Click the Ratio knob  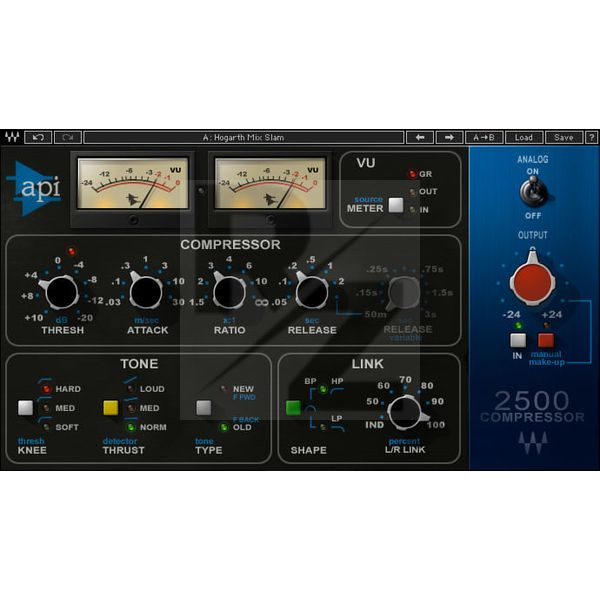click(x=229, y=292)
